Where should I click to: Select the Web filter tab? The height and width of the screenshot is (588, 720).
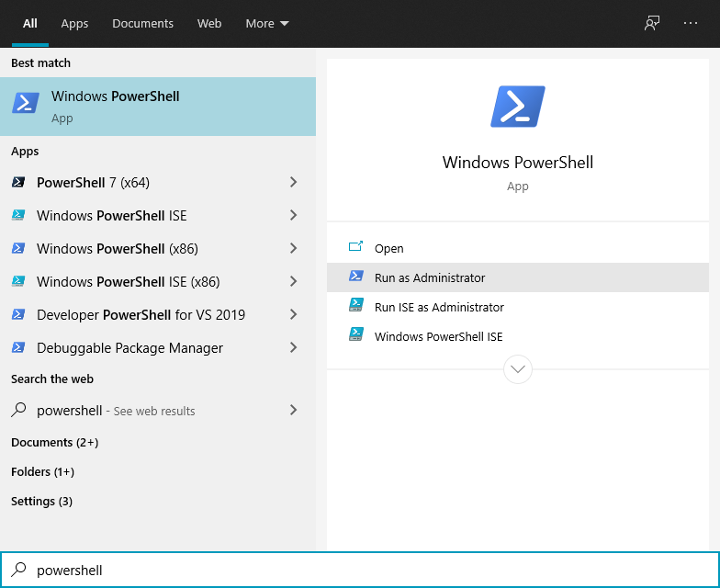(209, 24)
